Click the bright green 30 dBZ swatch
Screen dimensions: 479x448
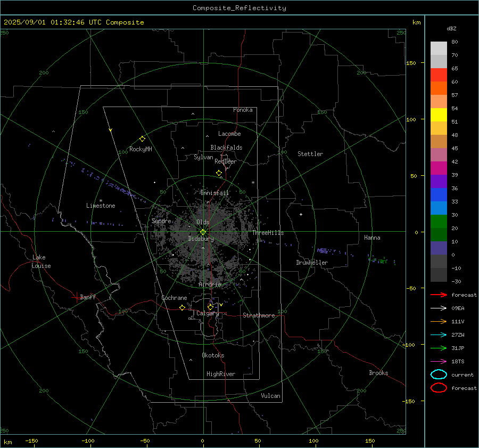click(x=439, y=222)
